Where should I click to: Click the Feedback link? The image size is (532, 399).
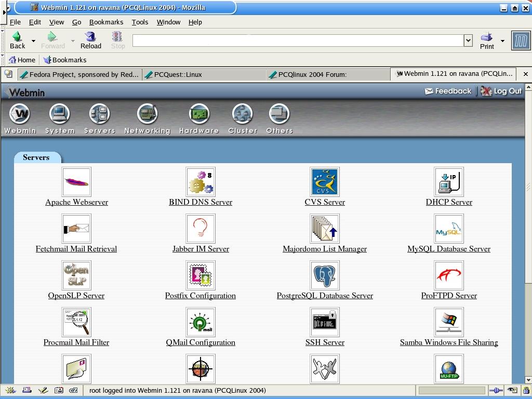448,91
